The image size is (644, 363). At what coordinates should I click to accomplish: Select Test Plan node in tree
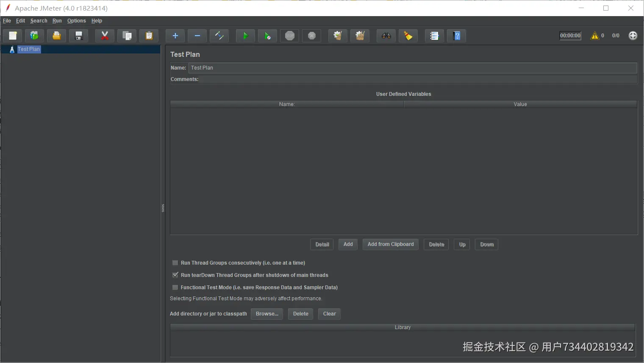[x=29, y=49]
